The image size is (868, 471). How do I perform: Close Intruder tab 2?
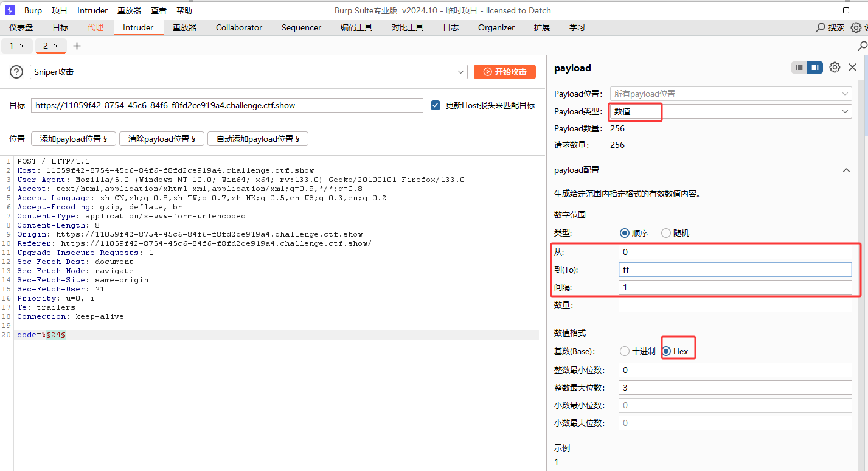pos(56,46)
